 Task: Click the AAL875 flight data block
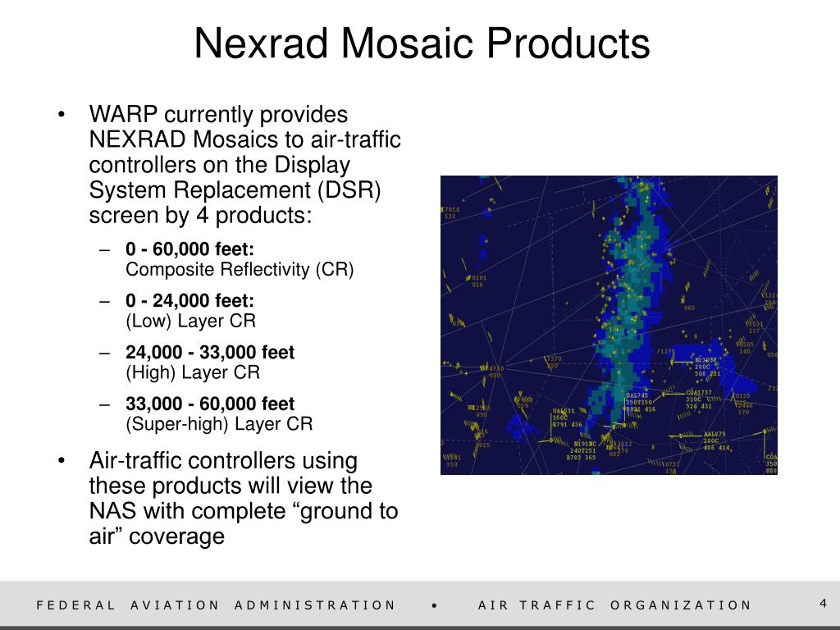point(716,441)
